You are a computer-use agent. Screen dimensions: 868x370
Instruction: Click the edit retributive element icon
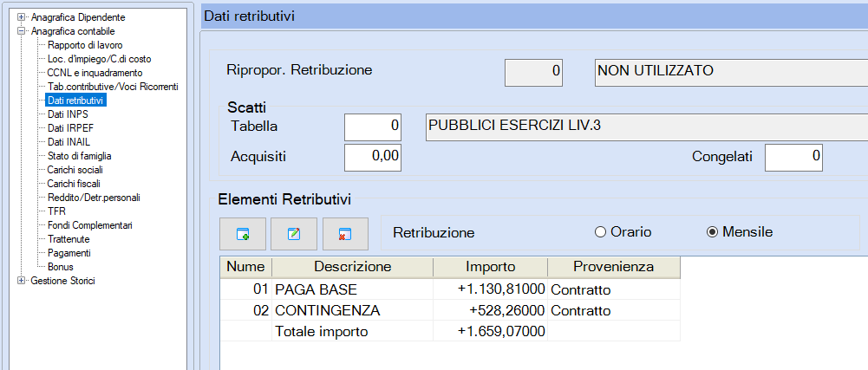pos(294,234)
